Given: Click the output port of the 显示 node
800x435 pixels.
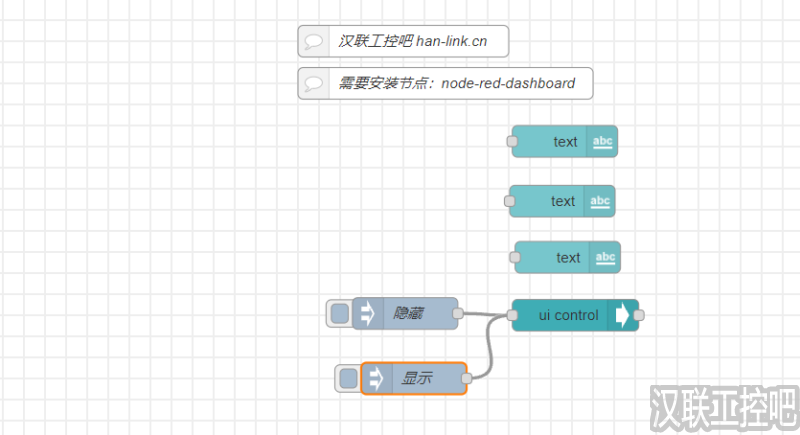Looking at the screenshot, I should pos(467,378).
